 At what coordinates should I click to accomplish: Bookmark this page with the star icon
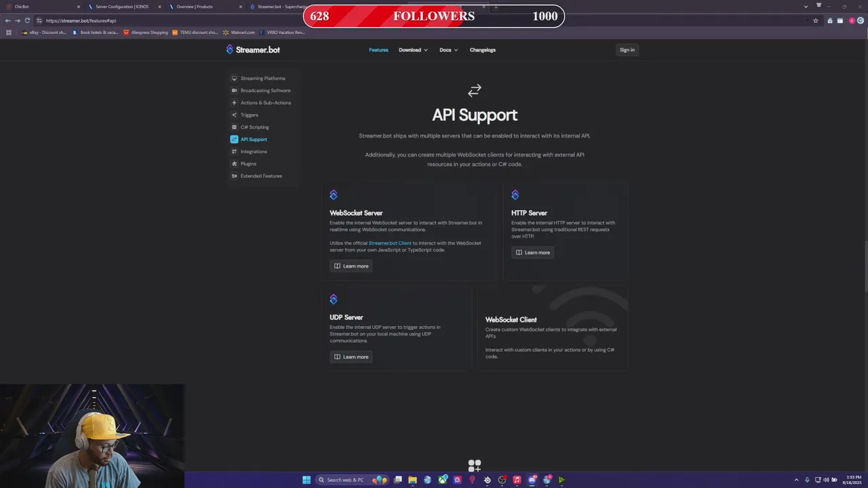point(815,20)
